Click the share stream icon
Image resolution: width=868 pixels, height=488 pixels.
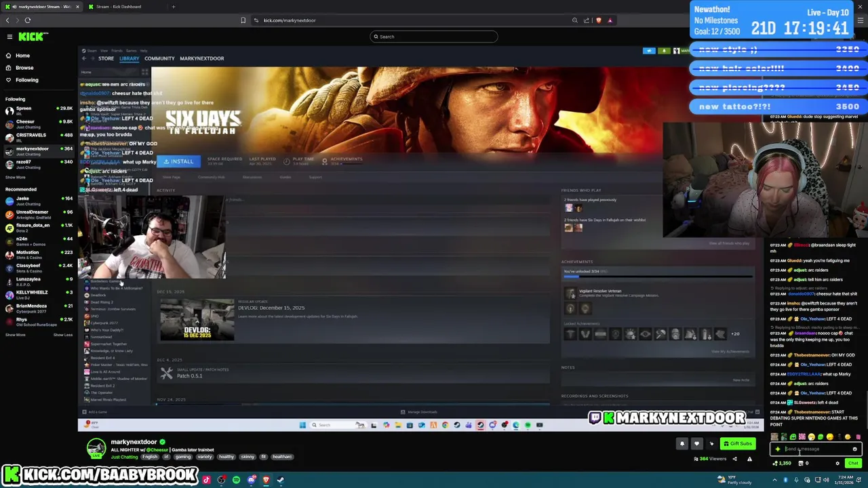click(x=734, y=459)
